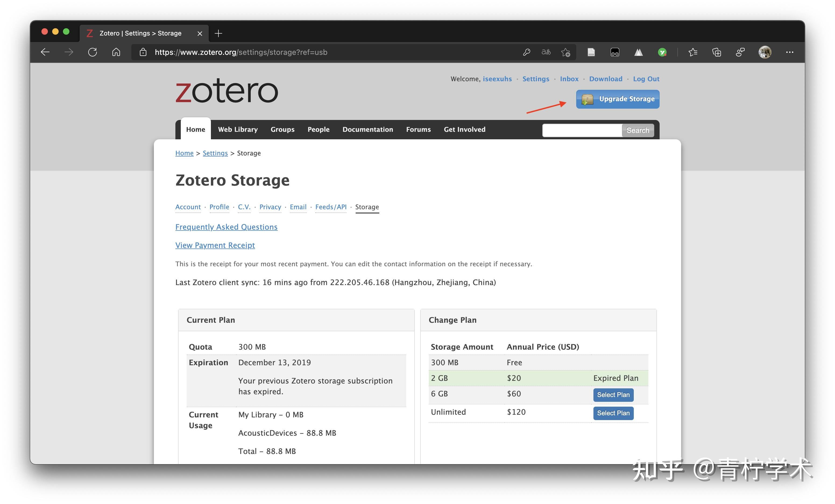The width and height of the screenshot is (835, 504).
Task: Open browser settings ellipsis menu
Action: pos(790,52)
